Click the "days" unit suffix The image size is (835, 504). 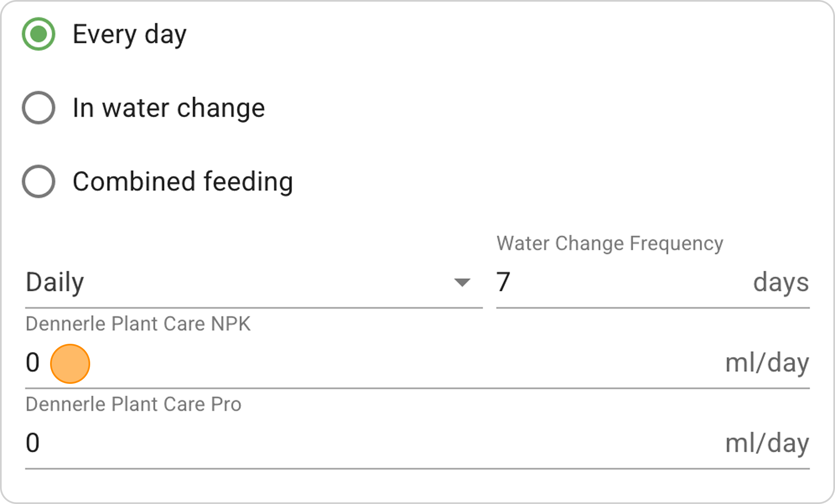pyautogui.click(x=781, y=282)
